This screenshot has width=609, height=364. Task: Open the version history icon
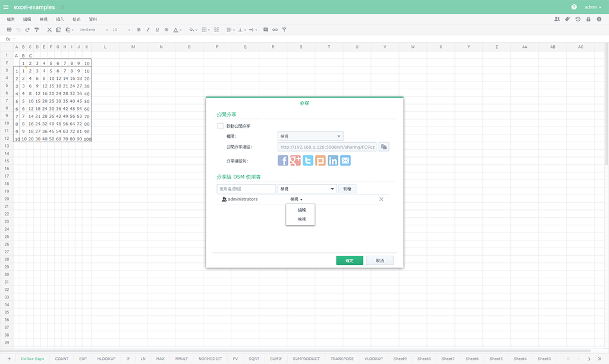coord(578,19)
